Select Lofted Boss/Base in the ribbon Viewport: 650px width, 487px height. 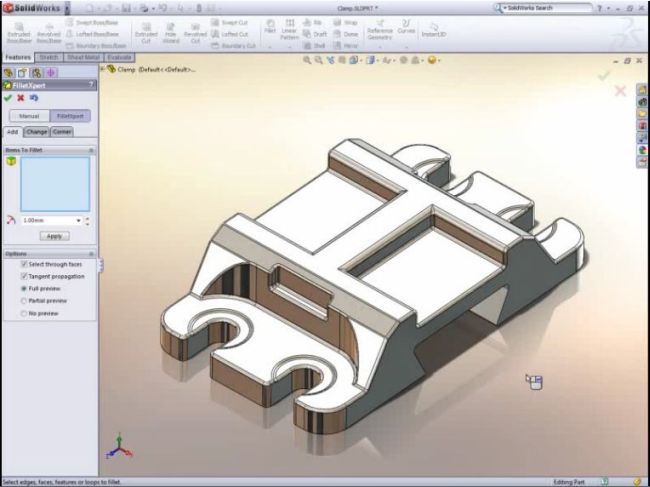tap(92, 34)
